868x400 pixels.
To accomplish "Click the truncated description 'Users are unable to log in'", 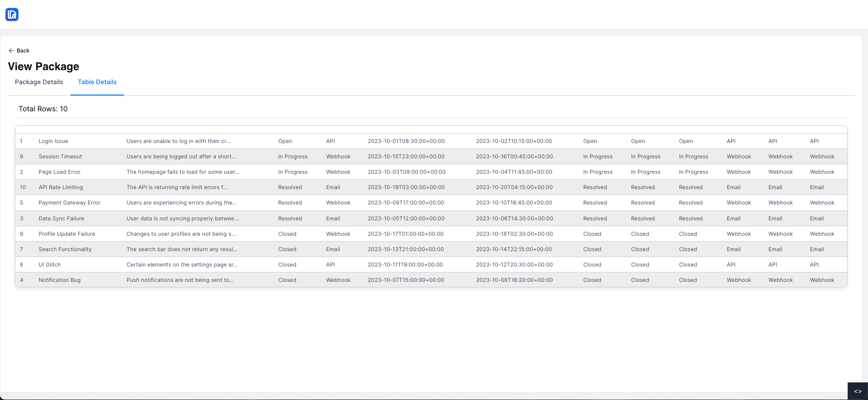I will [178, 141].
